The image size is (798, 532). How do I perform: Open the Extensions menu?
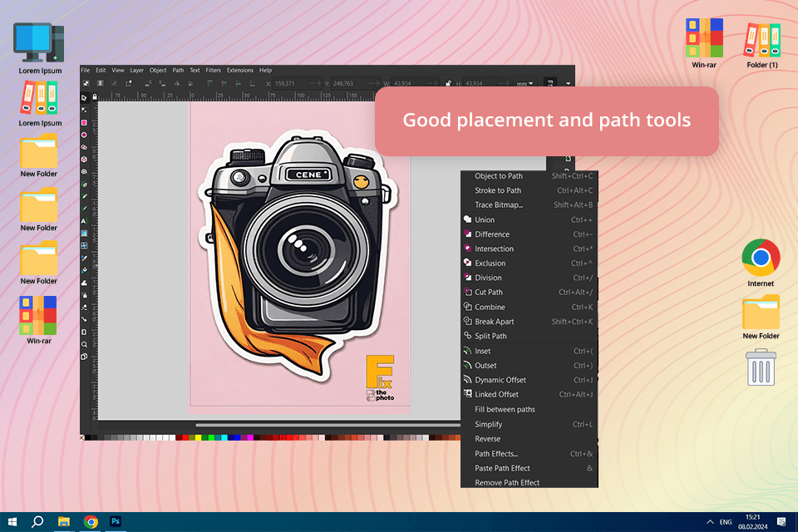click(239, 71)
